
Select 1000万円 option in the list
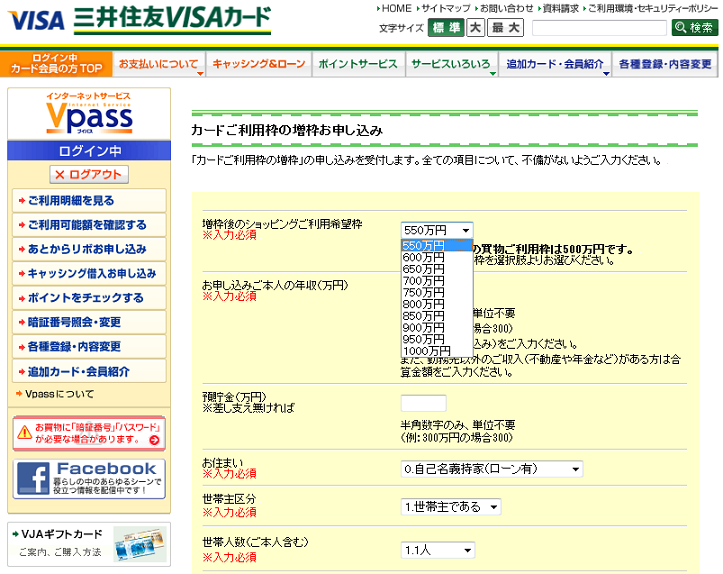click(x=437, y=351)
